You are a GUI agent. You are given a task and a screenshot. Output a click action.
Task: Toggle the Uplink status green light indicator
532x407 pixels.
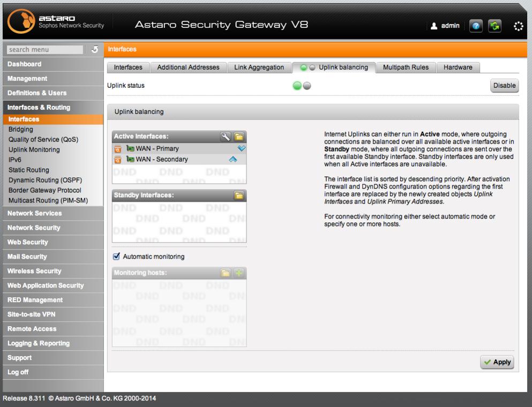tap(297, 86)
